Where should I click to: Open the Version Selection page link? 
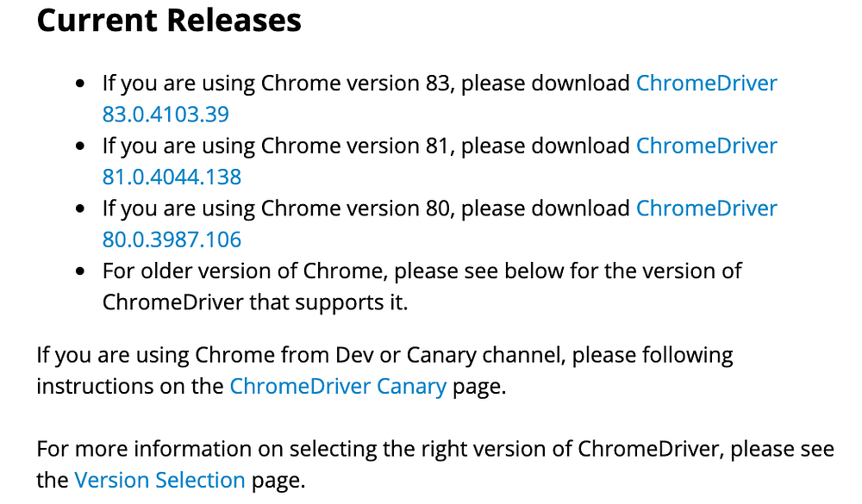pyautogui.click(x=159, y=481)
